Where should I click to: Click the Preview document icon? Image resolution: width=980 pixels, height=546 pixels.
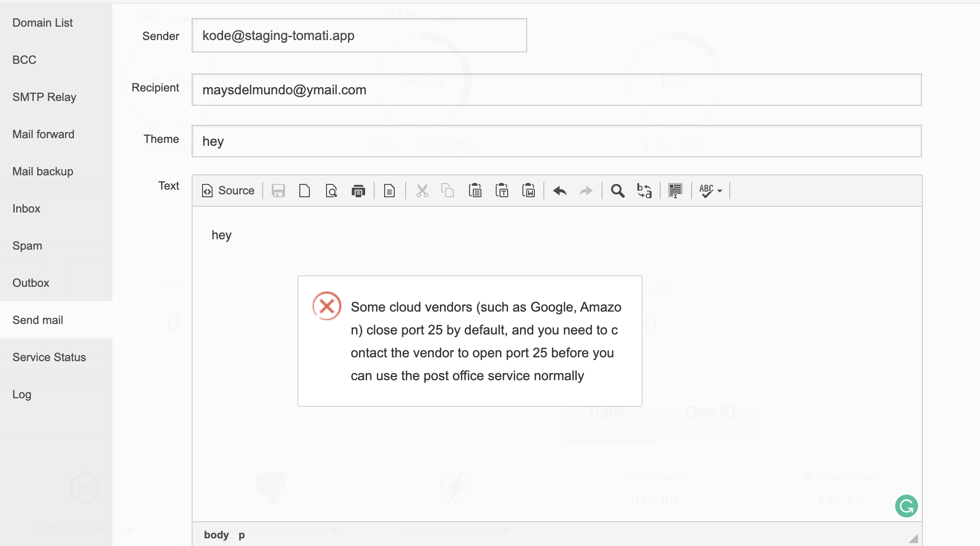(331, 191)
